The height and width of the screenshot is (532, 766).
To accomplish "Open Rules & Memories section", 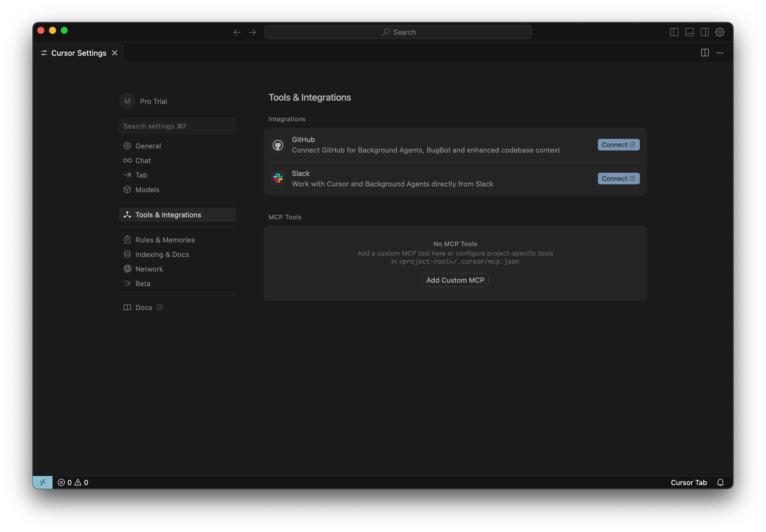I will click(177, 240).
